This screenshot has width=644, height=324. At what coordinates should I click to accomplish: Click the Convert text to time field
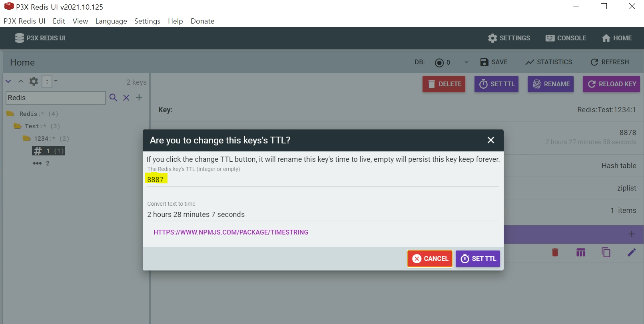coord(323,215)
